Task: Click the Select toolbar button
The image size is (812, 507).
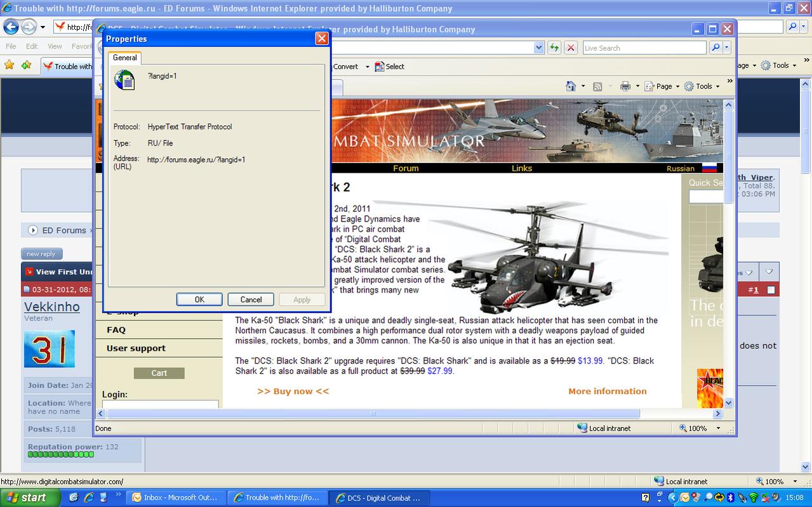Action: pos(389,67)
